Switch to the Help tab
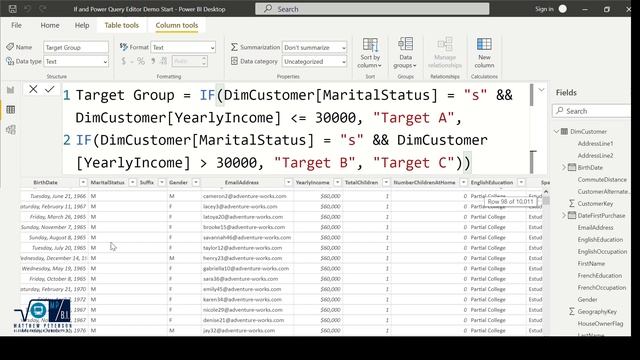Image resolution: width=640 pixels, height=360 pixels. (82, 25)
